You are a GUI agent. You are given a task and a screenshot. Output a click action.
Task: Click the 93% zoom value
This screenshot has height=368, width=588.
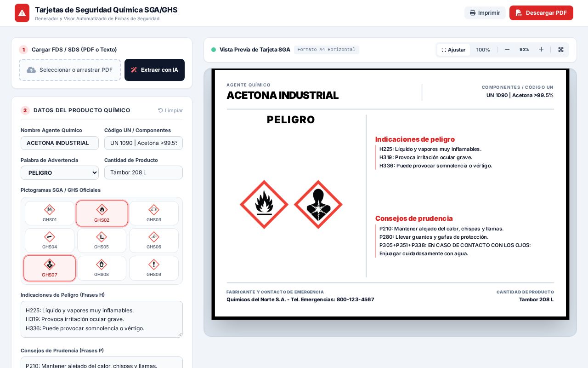(524, 50)
